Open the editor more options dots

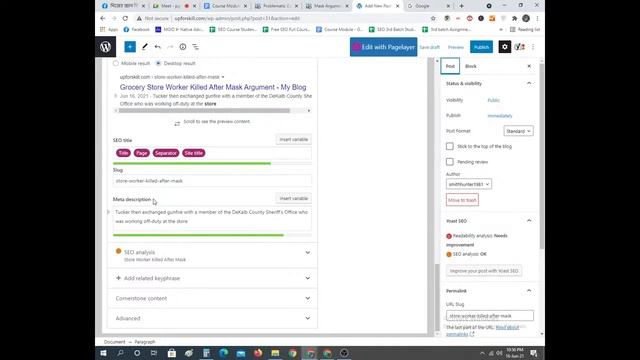pos(533,47)
